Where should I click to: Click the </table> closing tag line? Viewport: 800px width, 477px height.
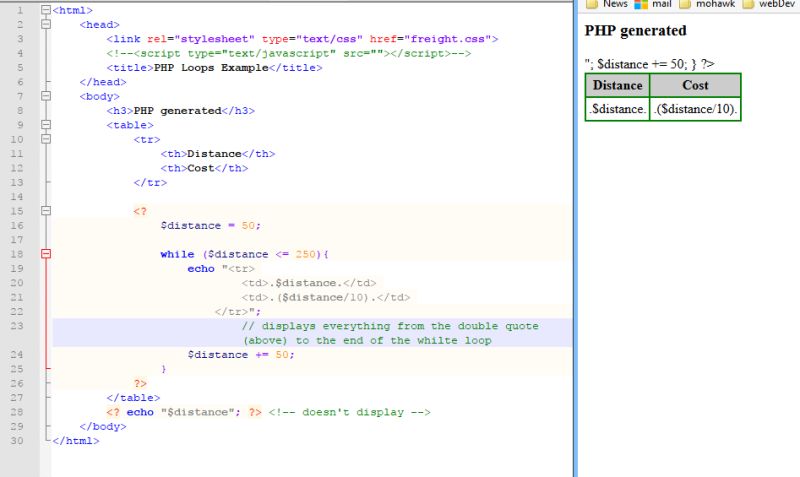point(133,397)
